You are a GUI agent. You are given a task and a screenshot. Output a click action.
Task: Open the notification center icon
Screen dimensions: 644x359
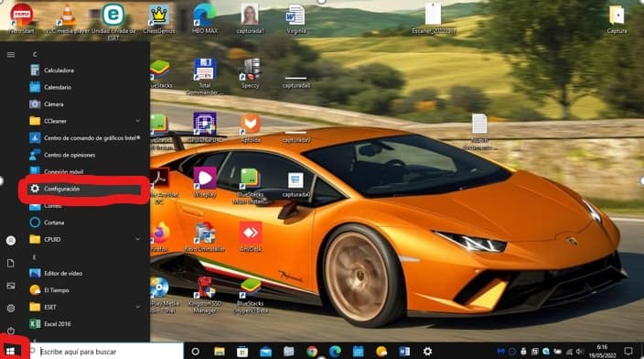click(628, 351)
